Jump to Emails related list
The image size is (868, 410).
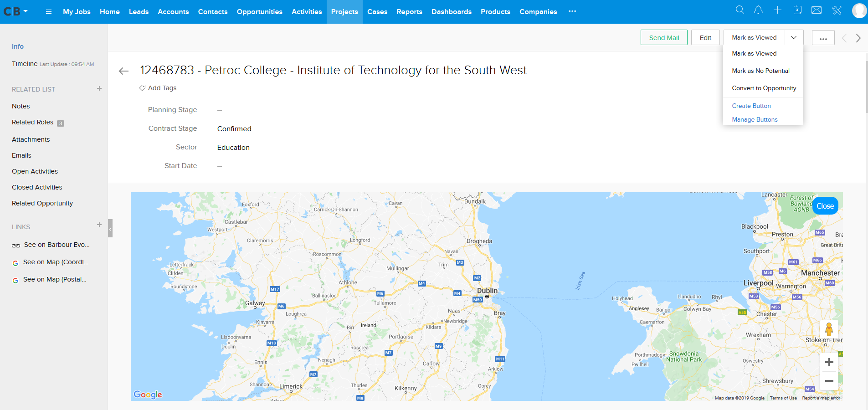coord(21,155)
